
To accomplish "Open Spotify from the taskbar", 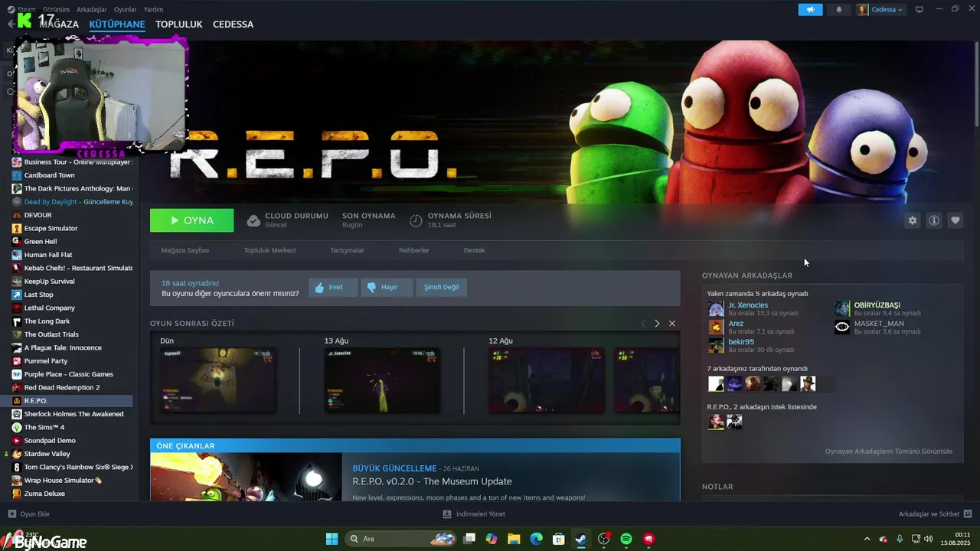I will 626,539.
